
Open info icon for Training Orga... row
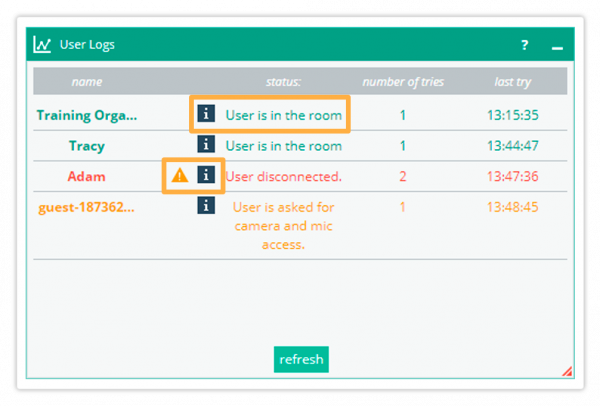coord(206,114)
